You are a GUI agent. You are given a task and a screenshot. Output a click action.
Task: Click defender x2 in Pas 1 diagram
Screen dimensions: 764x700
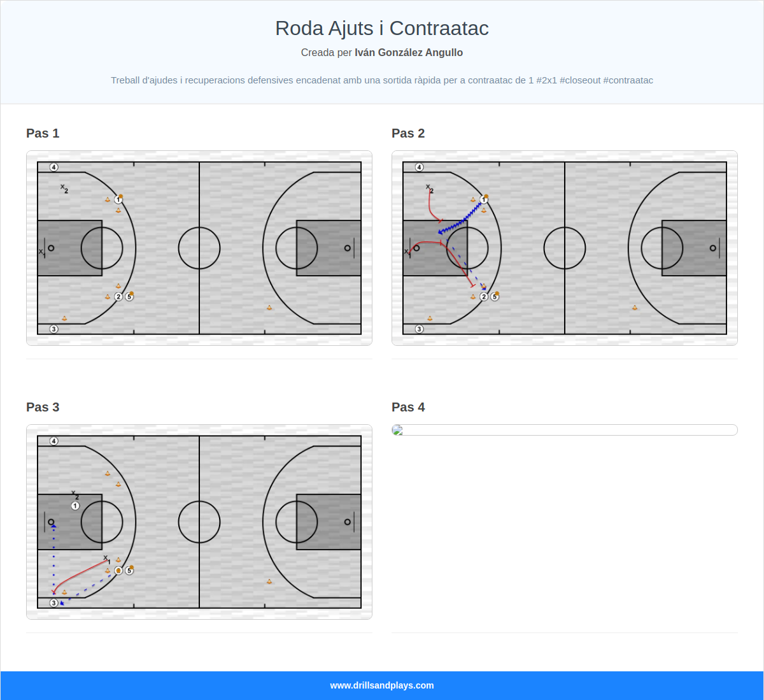click(x=64, y=189)
